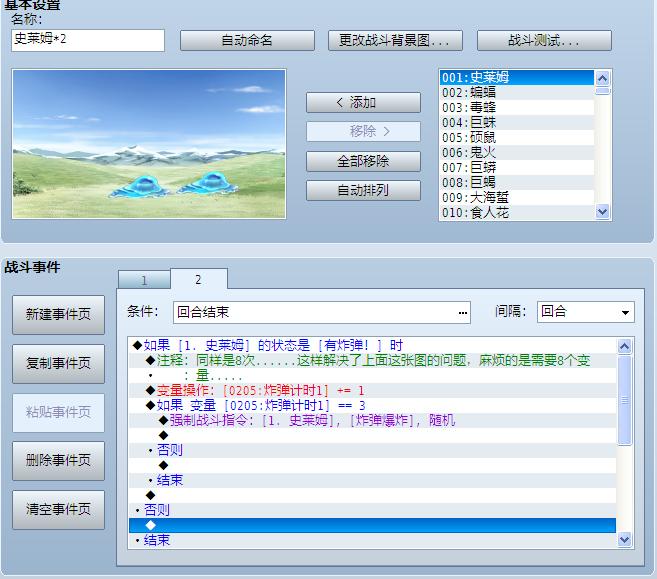
Task: Click 清空事件页 button
Action: [58, 510]
